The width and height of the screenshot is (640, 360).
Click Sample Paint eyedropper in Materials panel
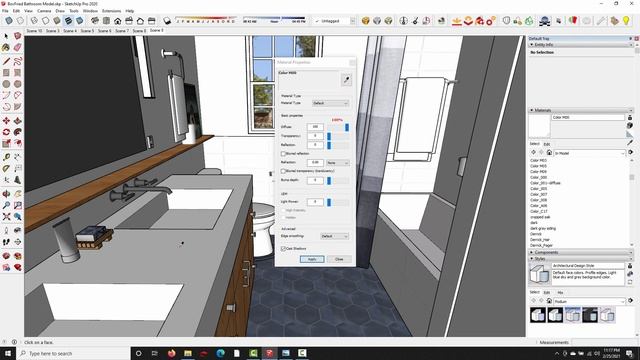tap(630, 142)
